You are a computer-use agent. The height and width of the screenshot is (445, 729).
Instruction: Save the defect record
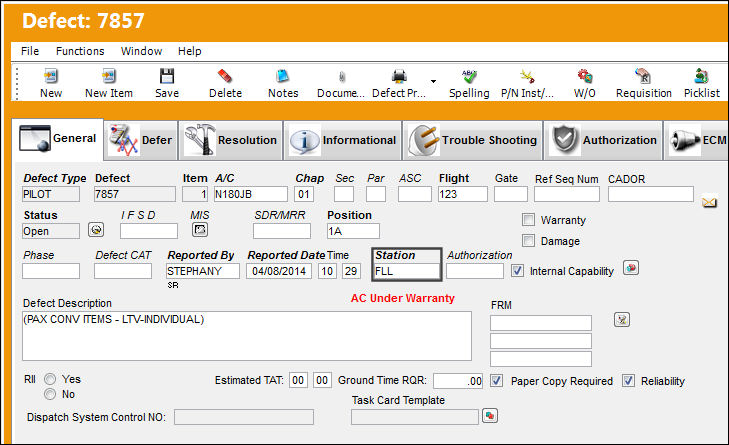(167, 76)
